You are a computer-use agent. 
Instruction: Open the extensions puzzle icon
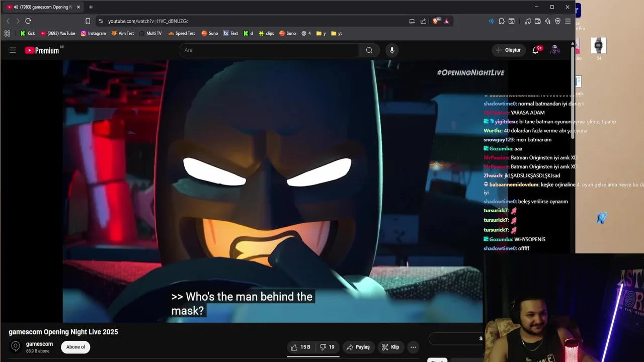point(502,21)
